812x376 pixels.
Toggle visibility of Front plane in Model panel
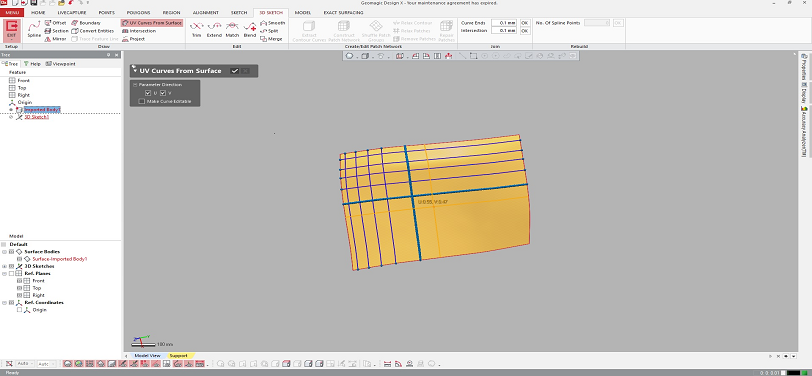(20, 281)
